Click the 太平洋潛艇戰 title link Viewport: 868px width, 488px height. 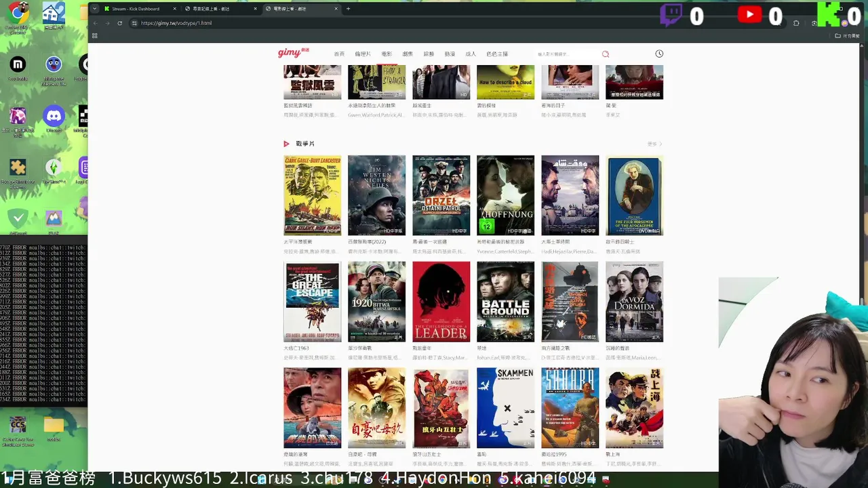298,242
